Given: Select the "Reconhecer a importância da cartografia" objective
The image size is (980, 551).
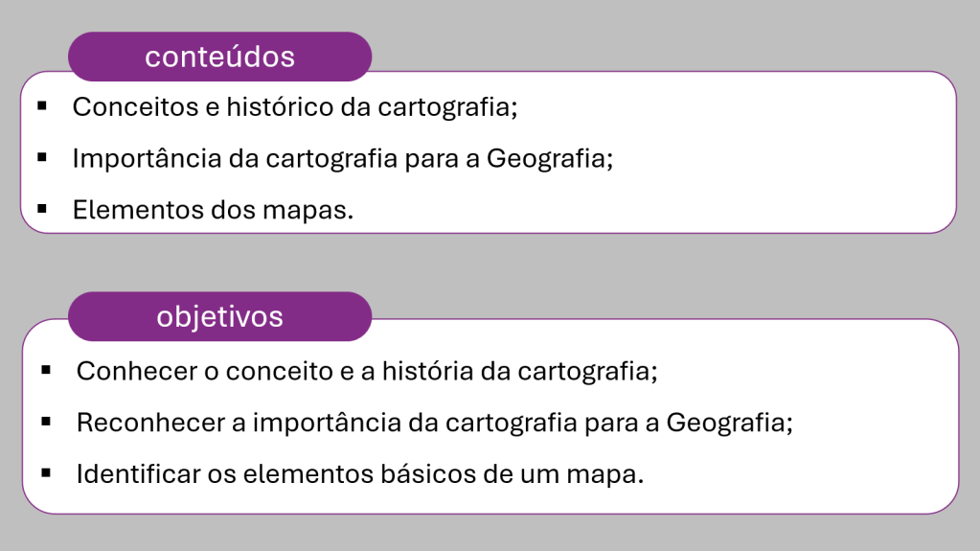Looking at the screenshot, I should 435,422.
